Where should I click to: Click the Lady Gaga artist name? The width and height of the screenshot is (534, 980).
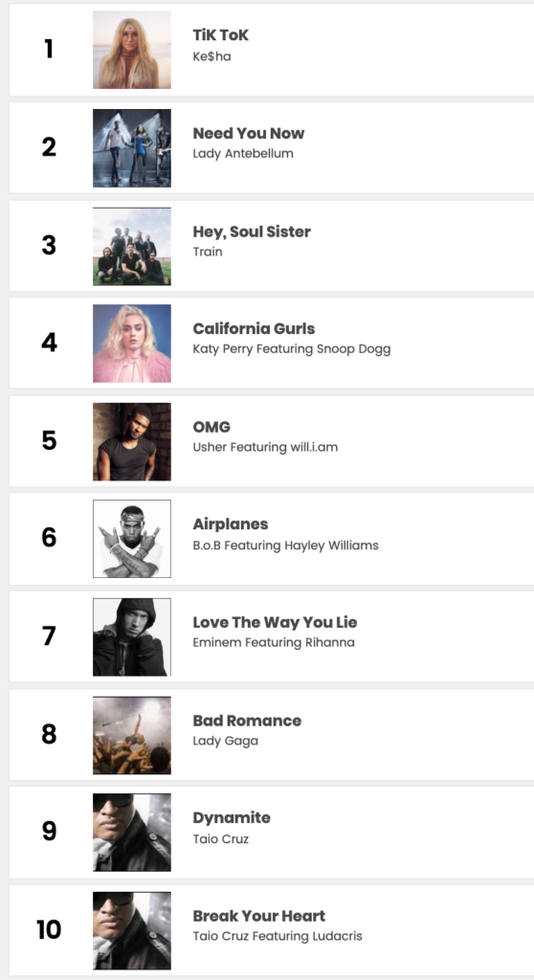225,741
